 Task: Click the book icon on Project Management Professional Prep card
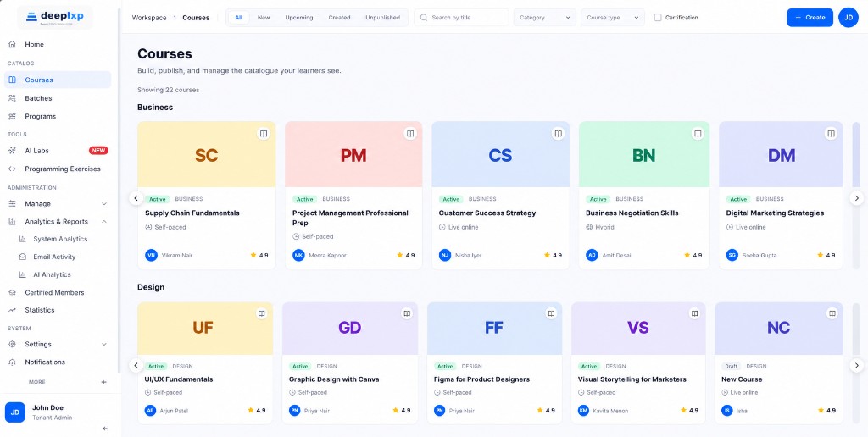(410, 134)
